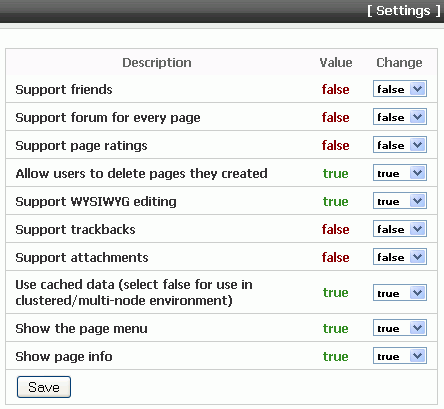
Task: Click the Change column header
Action: 399,63
